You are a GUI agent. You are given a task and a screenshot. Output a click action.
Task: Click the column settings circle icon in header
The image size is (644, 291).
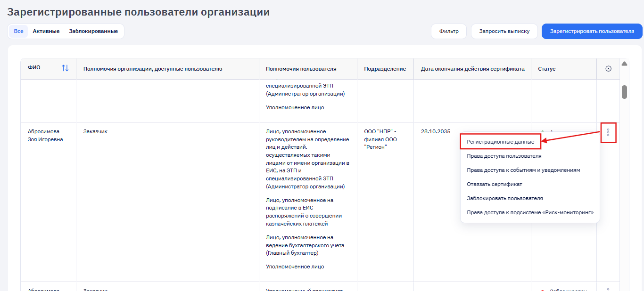[x=608, y=69]
